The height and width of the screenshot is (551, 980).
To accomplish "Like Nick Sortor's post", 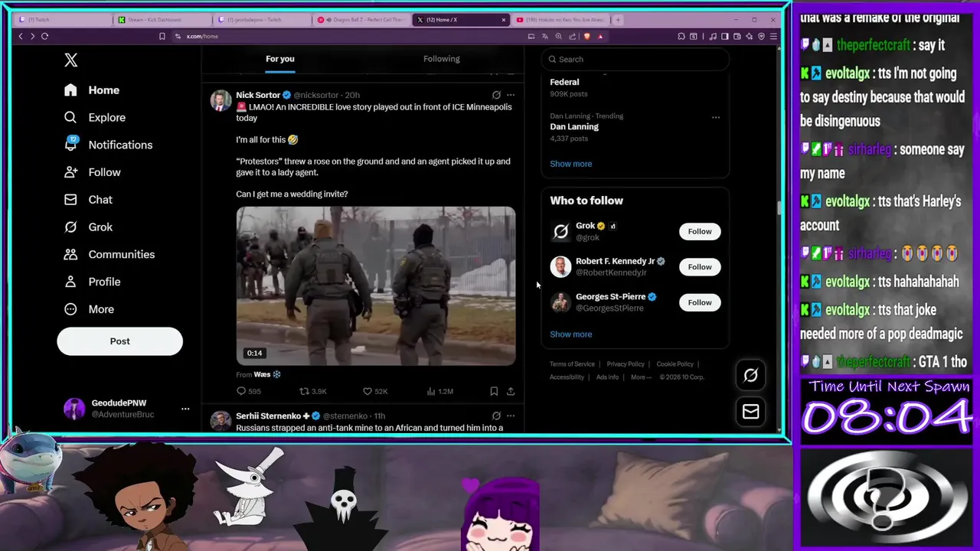I will (x=375, y=391).
